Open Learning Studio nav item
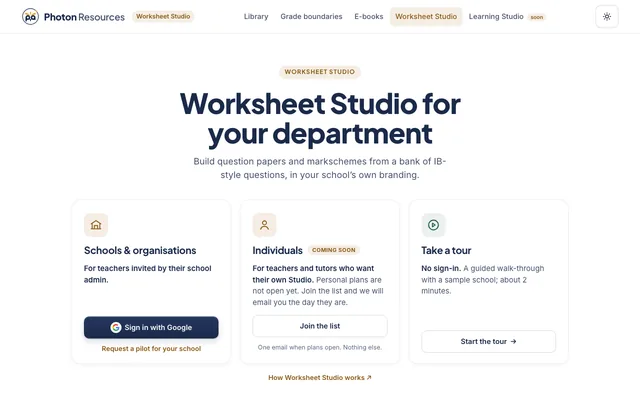The height and width of the screenshot is (400, 640). click(x=496, y=17)
